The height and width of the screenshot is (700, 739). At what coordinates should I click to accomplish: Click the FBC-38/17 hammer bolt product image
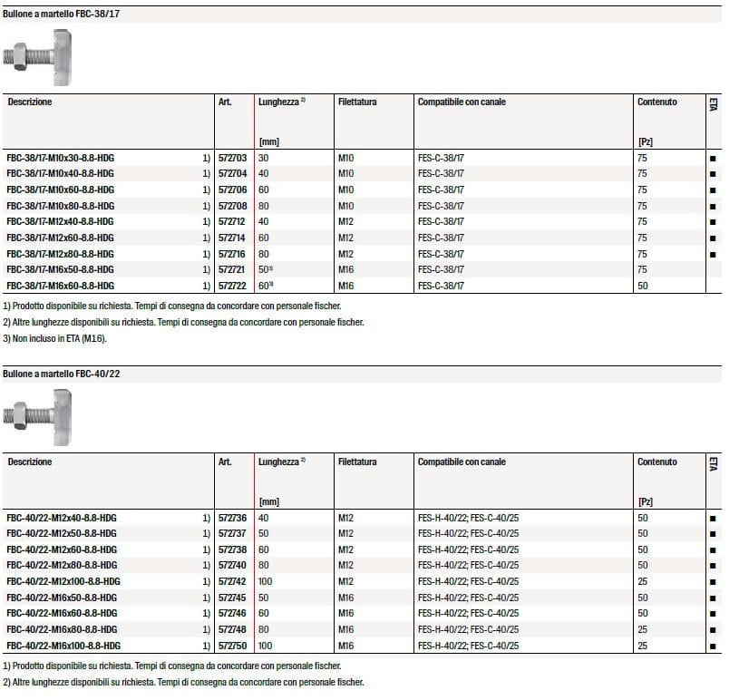coord(44,56)
